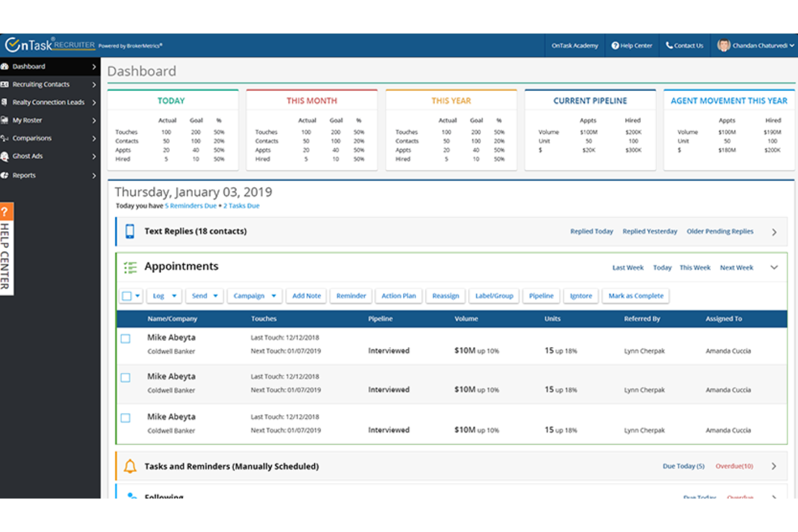Click the Reminder button
Viewport: 798px width, 532px height.
coord(351,296)
